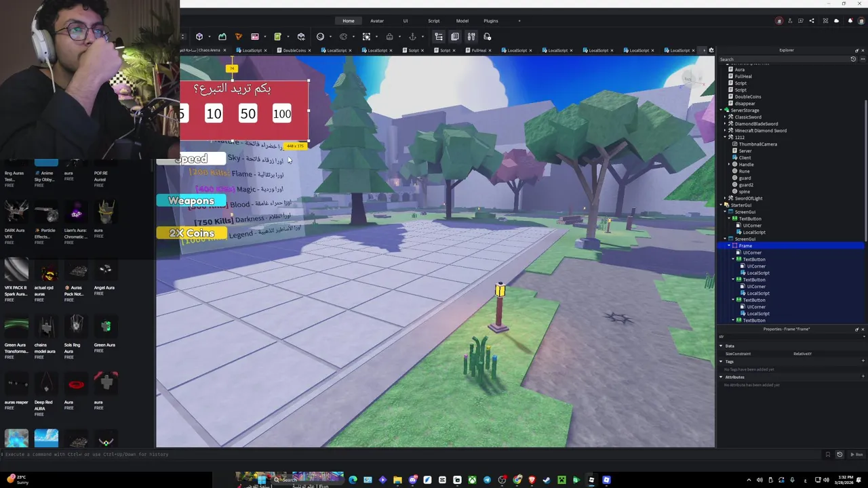This screenshot has height=488, width=868.
Task: Click the 50 donation button in viewport
Action: (x=248, y=115)
